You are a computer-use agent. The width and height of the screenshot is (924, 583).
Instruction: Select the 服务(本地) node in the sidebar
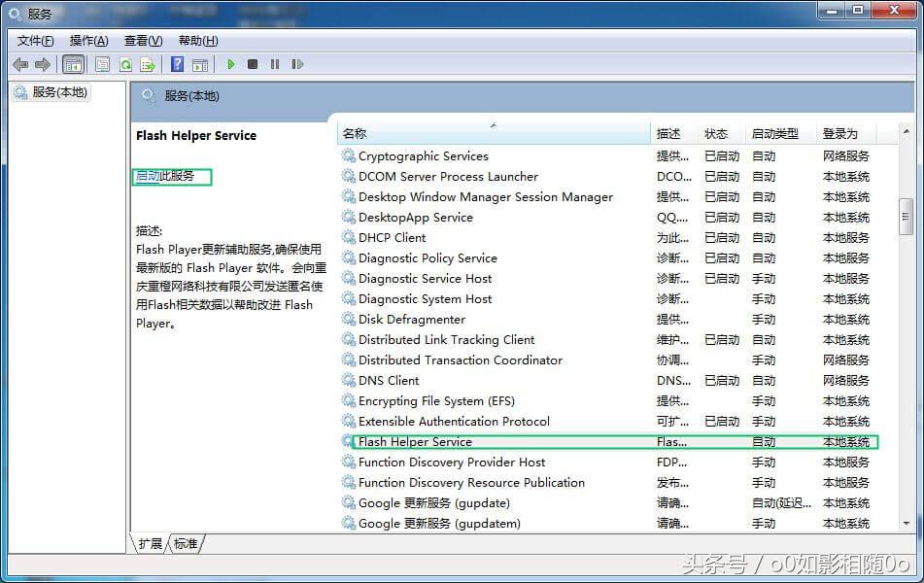[x=53, y=92]
